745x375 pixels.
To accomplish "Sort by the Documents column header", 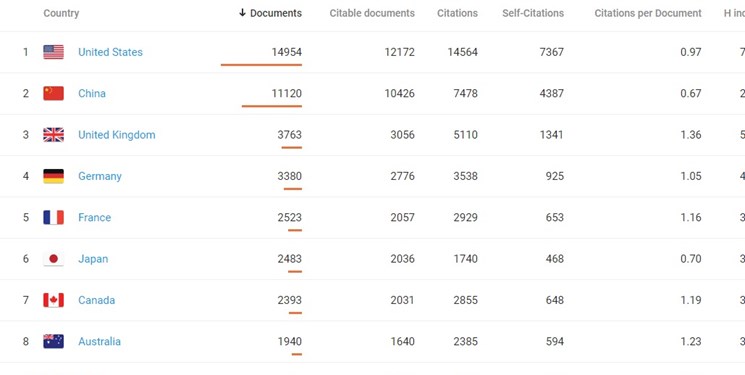I will click(x=270, y=13).
